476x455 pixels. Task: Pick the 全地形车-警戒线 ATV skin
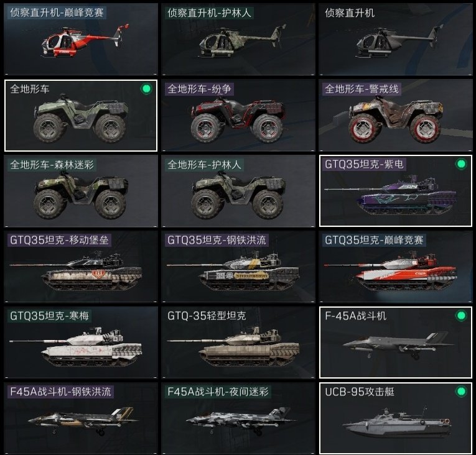(396, 115)
